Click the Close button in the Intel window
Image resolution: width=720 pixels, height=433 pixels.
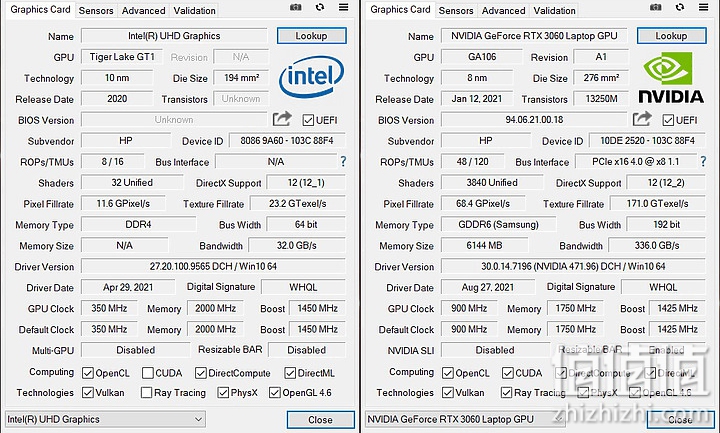tap(321, 420)
